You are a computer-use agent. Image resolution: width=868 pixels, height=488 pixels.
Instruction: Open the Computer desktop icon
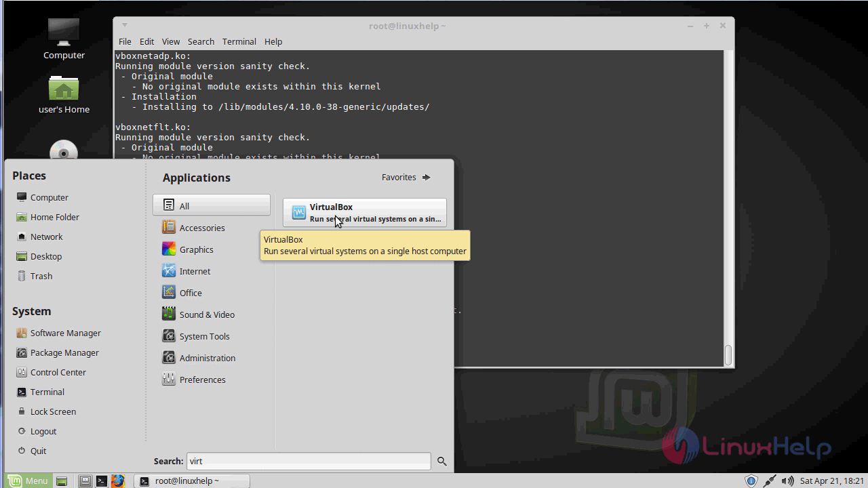tap(64, 39)
